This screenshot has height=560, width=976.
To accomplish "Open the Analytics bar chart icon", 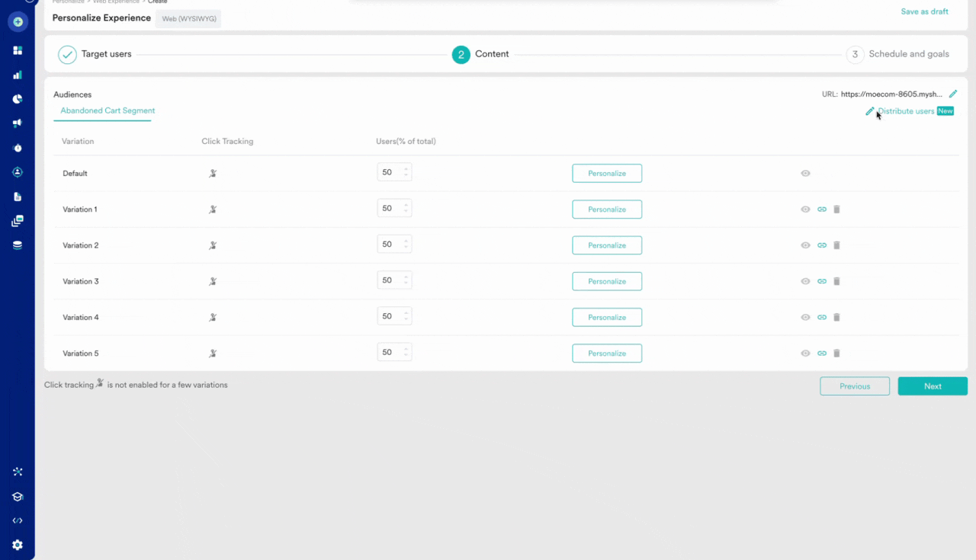I will click(17, 74).
